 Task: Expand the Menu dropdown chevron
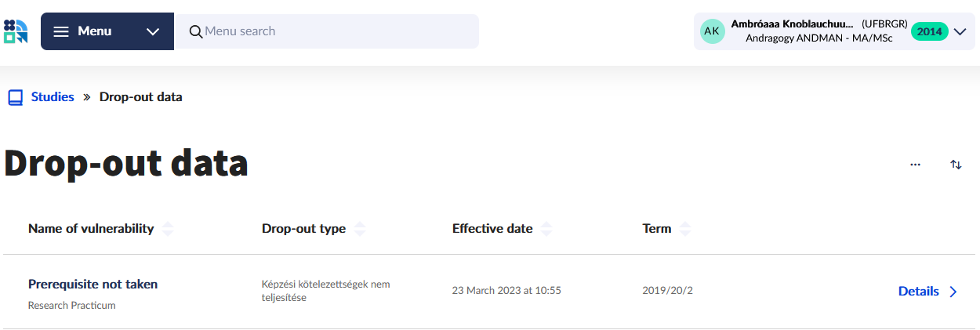[153, 31]
